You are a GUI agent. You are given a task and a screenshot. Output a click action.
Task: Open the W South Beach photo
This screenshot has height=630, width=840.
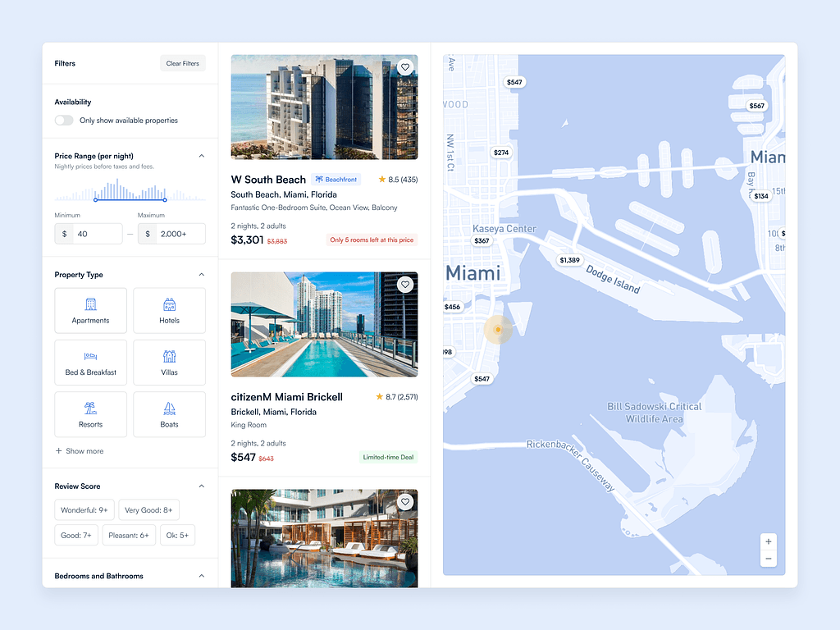[324, 107]
